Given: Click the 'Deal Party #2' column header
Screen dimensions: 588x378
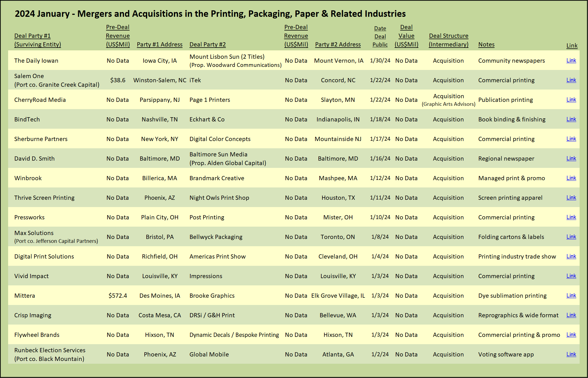Looking at the screenshot, I should pyautogui.click(x=207, y=44).
